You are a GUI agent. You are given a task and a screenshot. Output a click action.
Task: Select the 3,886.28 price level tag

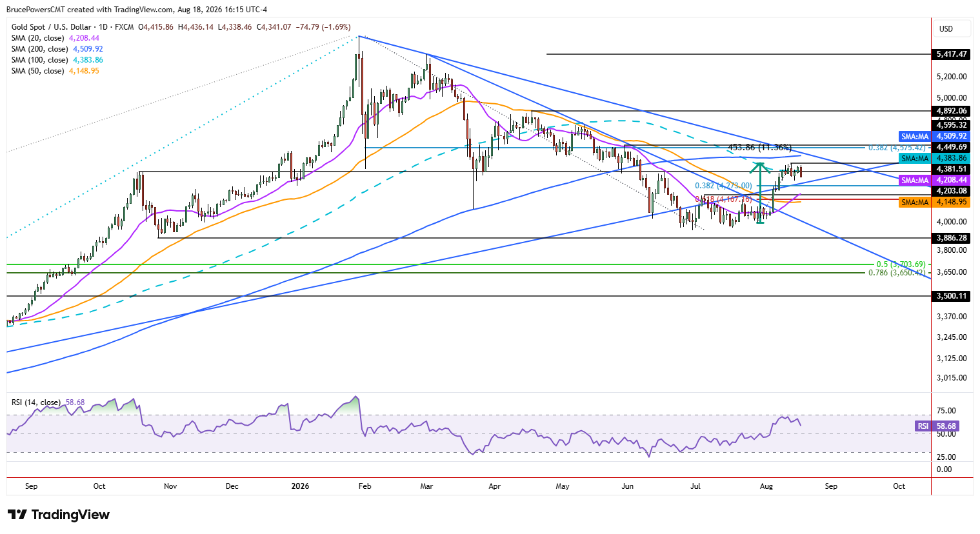tap(952, 238)
